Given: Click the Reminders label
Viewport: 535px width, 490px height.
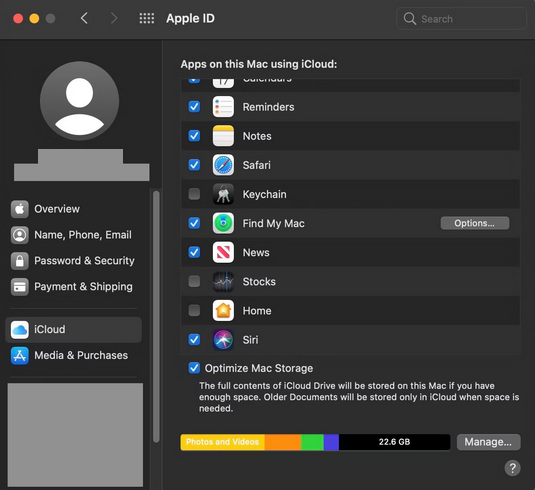Looking at the screenshot, I should pos(269,107).
